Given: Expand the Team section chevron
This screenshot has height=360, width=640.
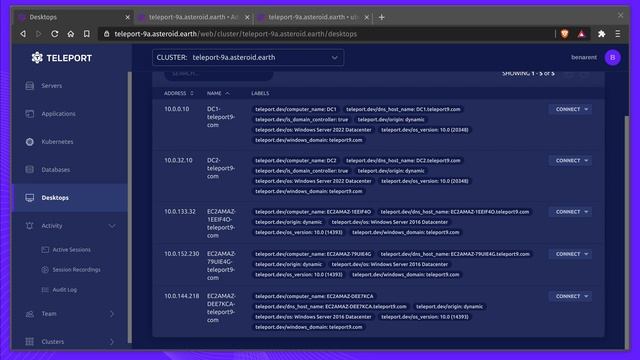Looking at the screenshot, I should coord(112,314).
